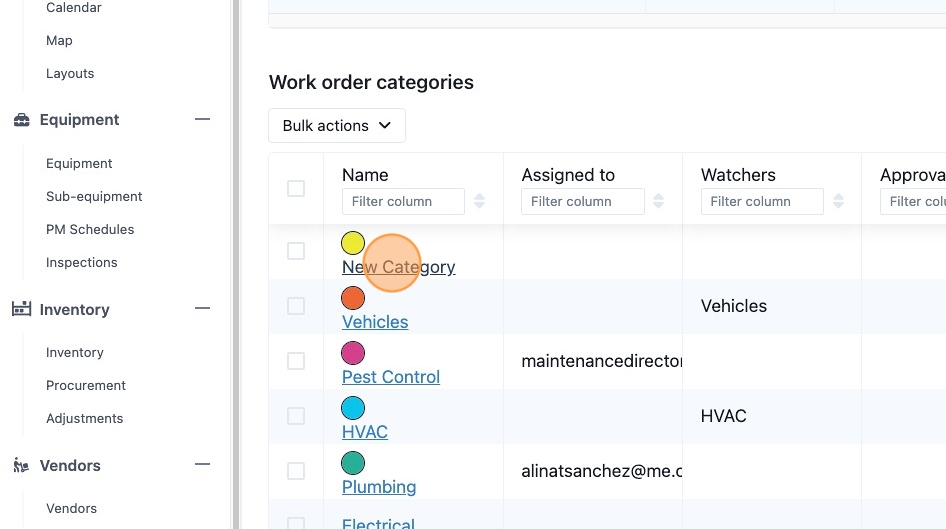Image resolution: width=946 pixels, height=529 pixels.
Task: Click the yellow New Category color swatch
Action: tap(353, 243)
